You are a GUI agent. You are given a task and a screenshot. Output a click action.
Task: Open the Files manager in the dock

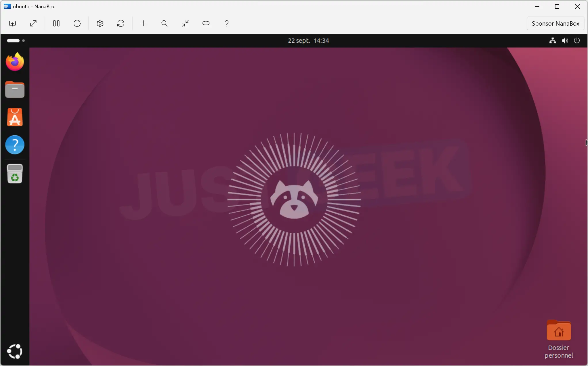coord(15,89)
